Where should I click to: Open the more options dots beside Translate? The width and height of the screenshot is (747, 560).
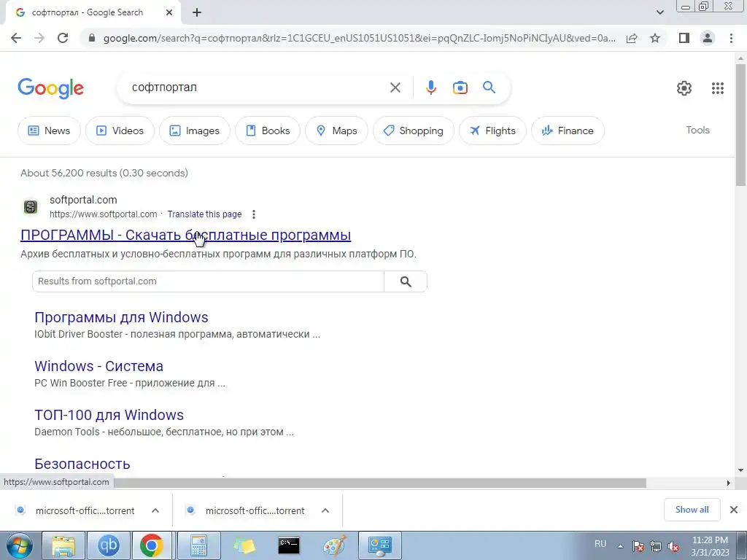point(254,214)
